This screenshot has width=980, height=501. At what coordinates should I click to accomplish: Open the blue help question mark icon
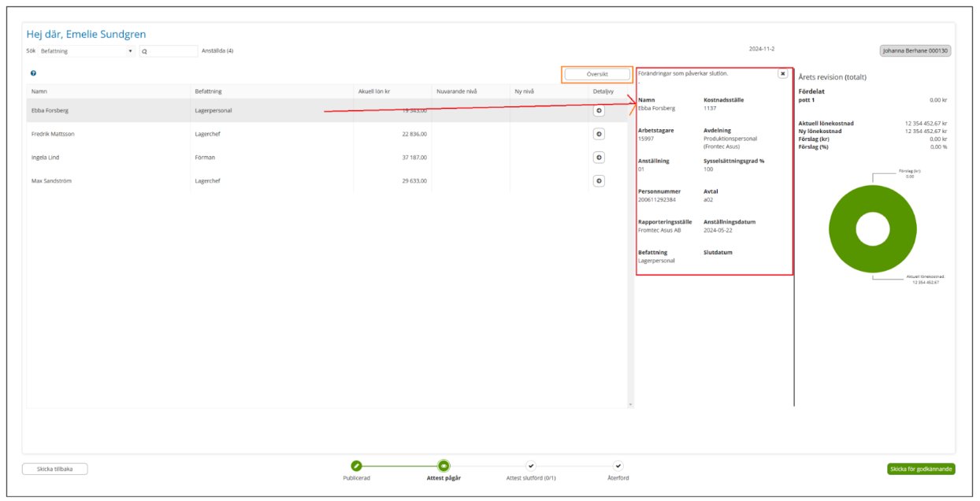33,73
